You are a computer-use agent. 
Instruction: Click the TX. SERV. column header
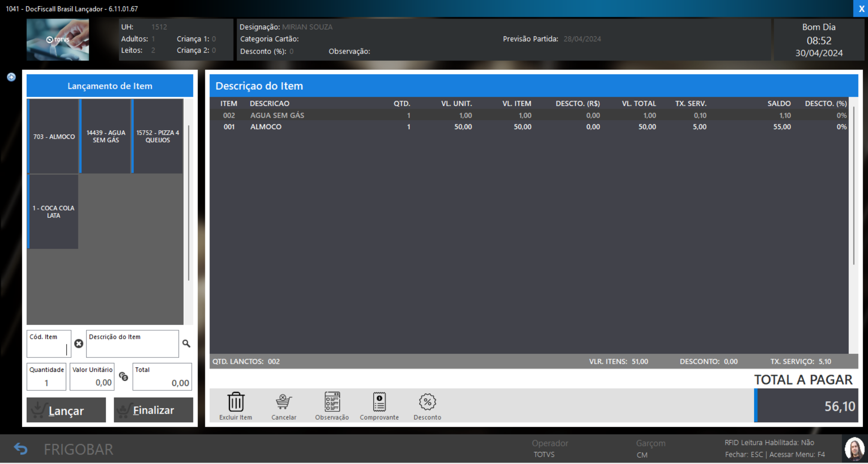coord(690,103)
